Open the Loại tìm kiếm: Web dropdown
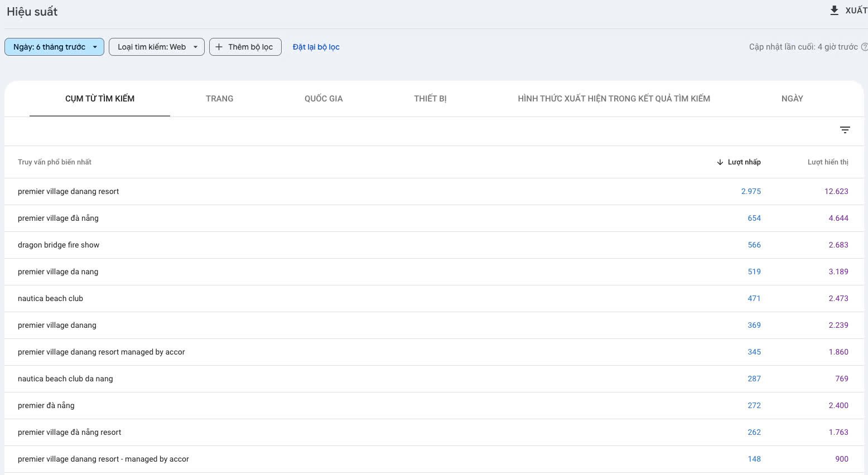This screenshot has width=868, height=475. (157, 47)
